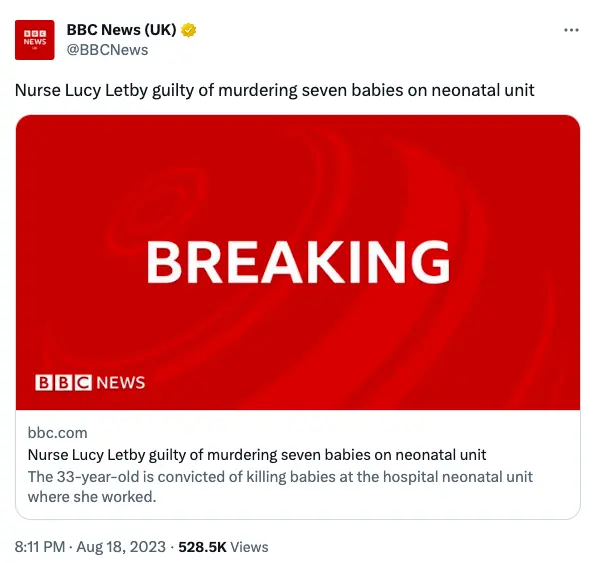Click the Views label

(249, 547)
